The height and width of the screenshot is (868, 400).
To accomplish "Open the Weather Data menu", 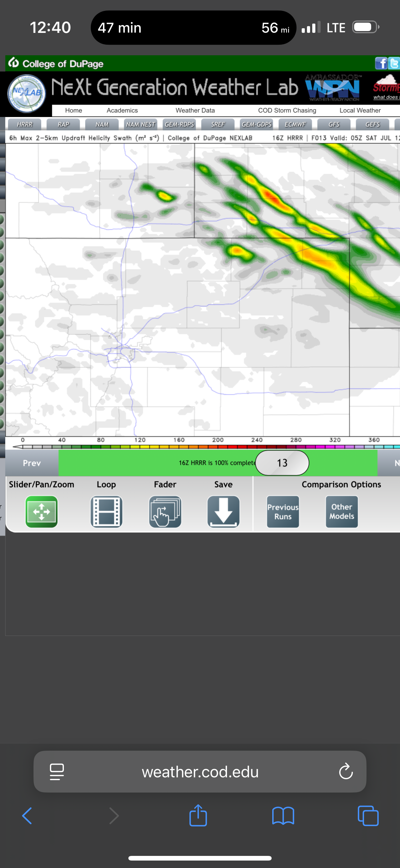I will 195,111.
